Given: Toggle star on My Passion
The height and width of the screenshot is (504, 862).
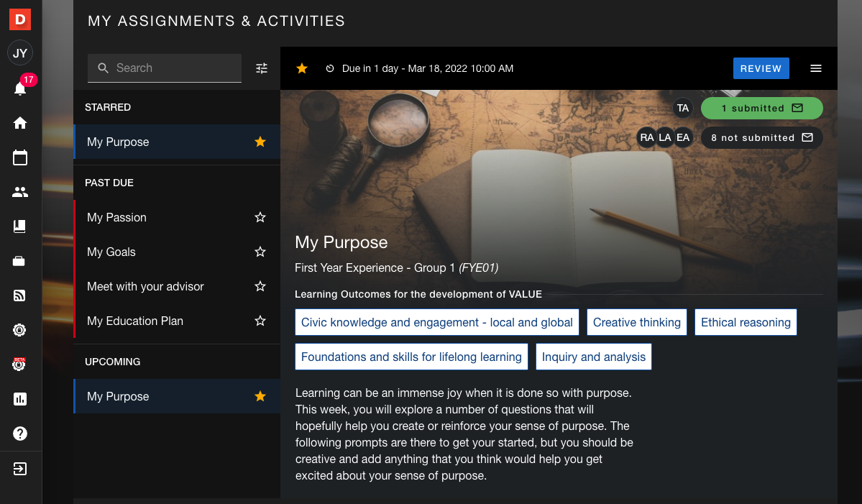Looking at the screenshot, I should point(260,217).
